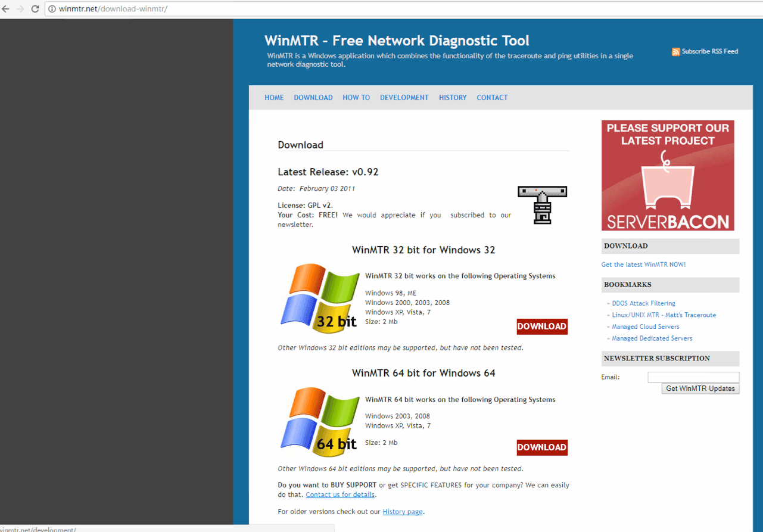763x532 pixels.
Task: Click the Download page heading
Action: coord(300,145)
